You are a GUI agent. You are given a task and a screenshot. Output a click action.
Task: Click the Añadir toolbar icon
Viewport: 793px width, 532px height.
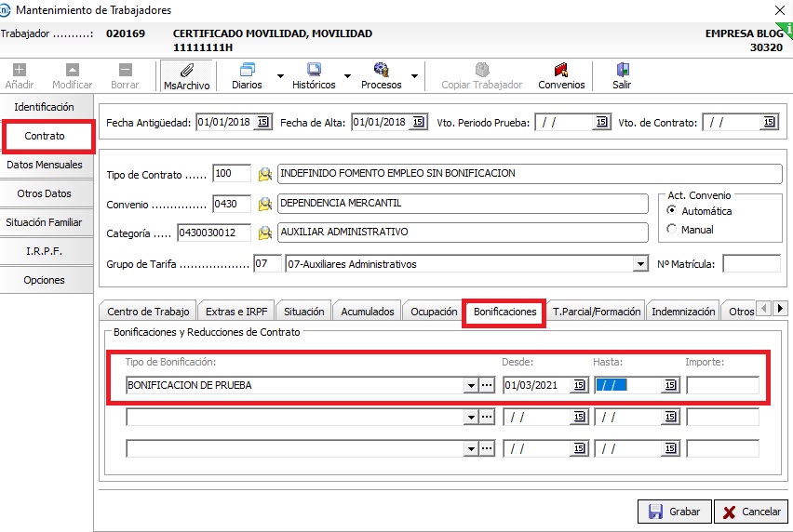coord(20,70)
